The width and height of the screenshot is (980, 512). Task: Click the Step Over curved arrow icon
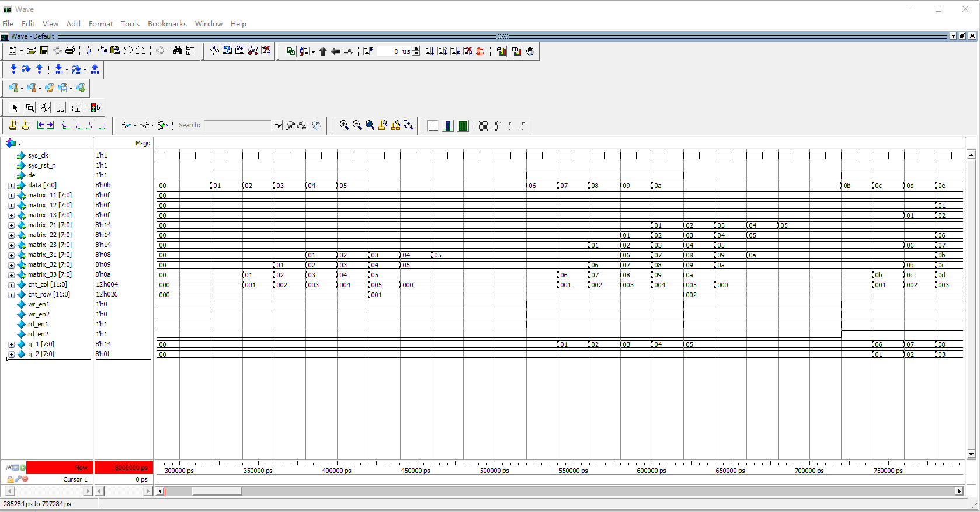click(x=26, y=69)
